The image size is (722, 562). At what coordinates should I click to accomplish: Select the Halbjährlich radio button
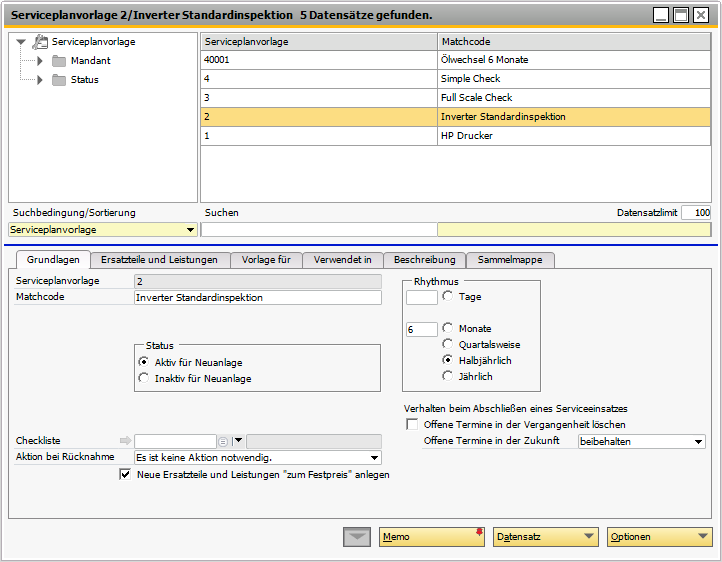coord(448,360)
